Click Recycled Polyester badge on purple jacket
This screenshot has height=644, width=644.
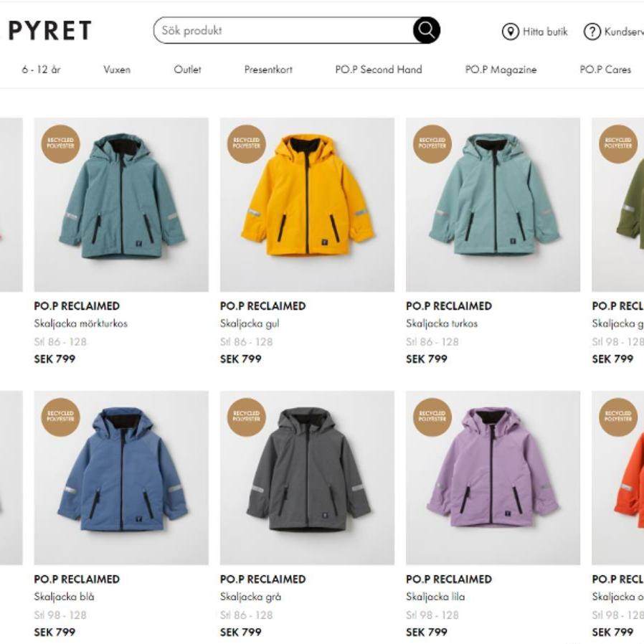tap(432, 417)
